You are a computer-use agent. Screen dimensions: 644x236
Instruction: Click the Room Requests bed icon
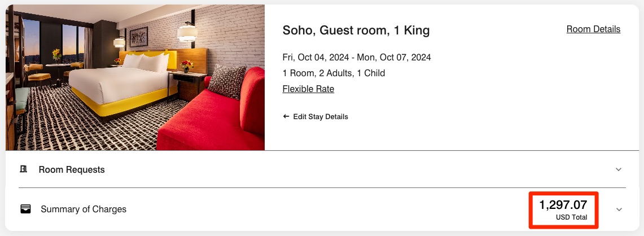[x=24, y=169]
